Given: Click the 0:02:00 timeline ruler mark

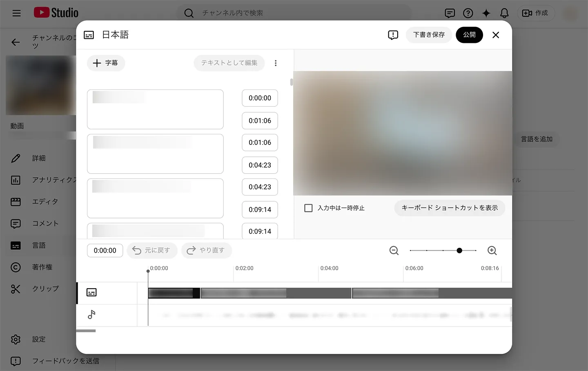Looking at the screenshot, I should [x=244, y=268].
